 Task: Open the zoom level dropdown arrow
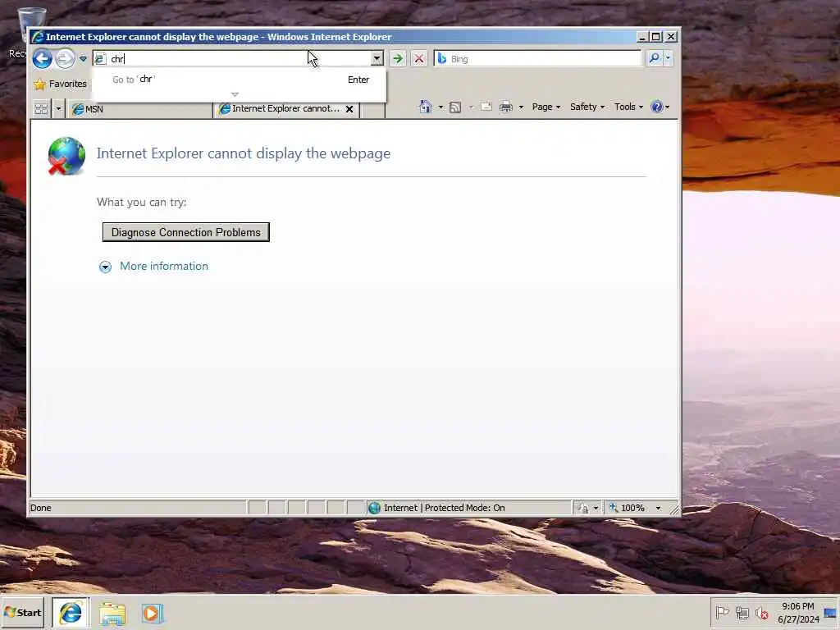[x=659, y=508]
